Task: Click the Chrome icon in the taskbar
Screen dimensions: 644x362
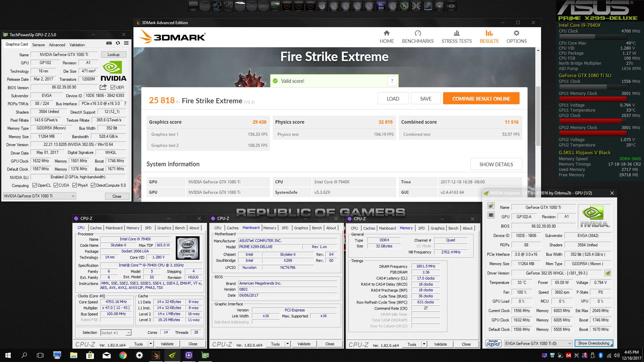Action: (123, 355)
